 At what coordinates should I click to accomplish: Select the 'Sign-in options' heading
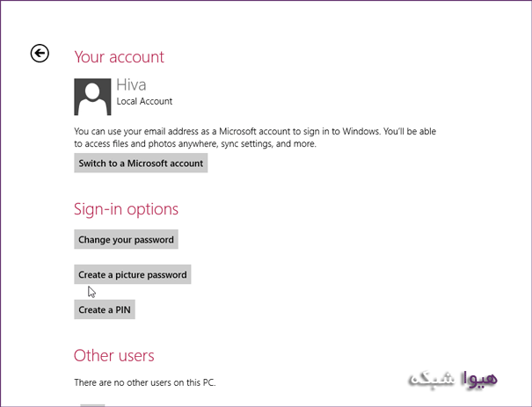tap(126, 209)
